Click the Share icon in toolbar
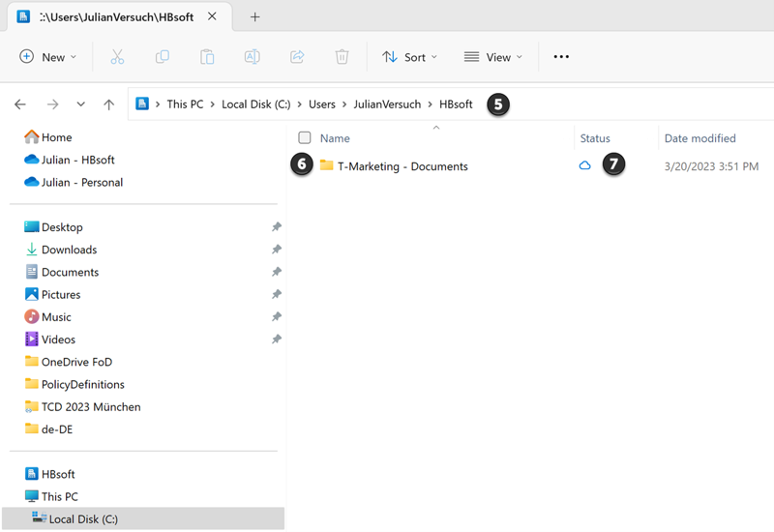 coord(297,57)
